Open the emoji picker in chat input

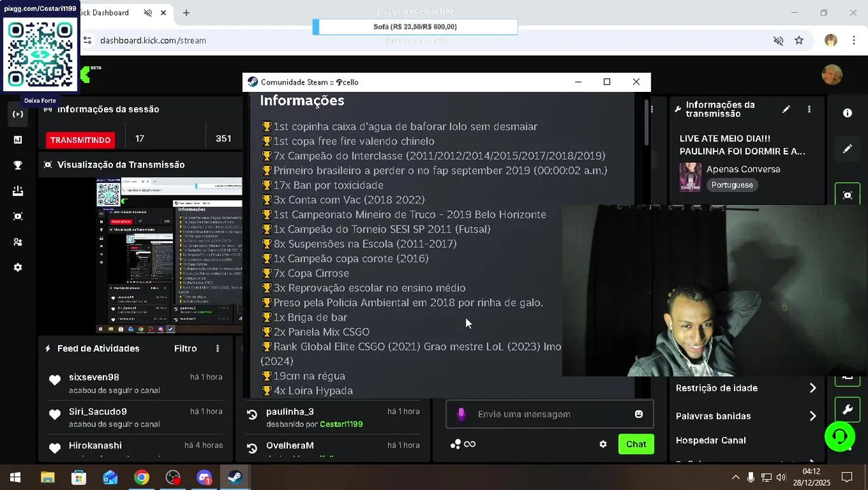639,414
